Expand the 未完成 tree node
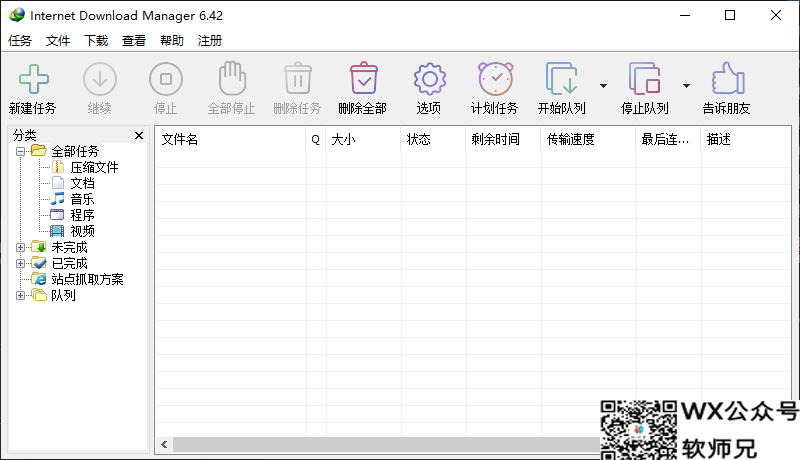The width and height of the screenshot is (800, 460). pyautogui.click(x=20, y=247)
